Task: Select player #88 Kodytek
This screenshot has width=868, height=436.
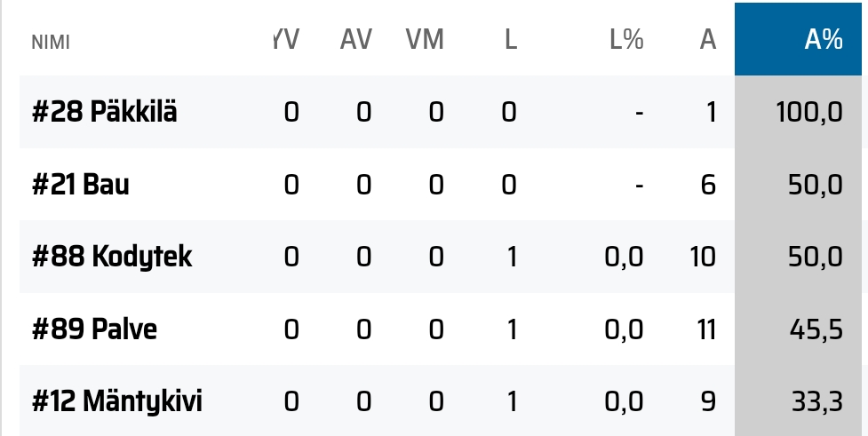Action: point(112,257)
